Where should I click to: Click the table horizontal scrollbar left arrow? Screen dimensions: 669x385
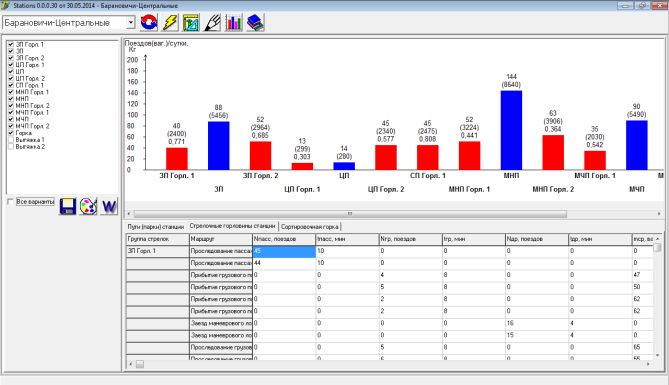(x=131, y=364)
